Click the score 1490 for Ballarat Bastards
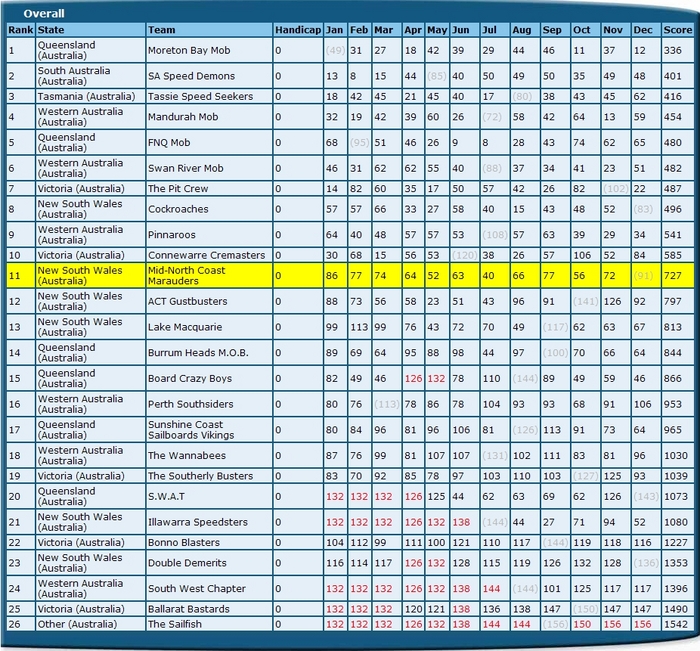The height and width of the screenshot is (651, 700). [x=676, y=609]
